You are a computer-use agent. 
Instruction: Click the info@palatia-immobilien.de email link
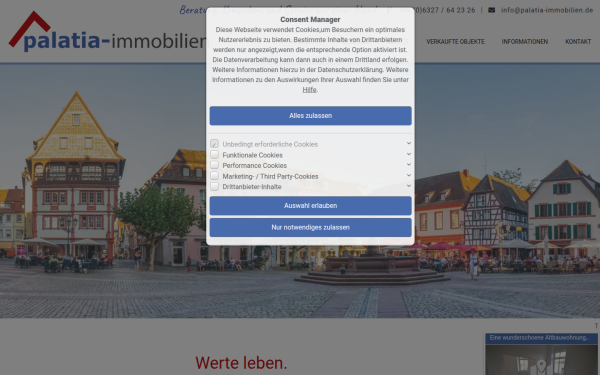(x=547, y=10)
